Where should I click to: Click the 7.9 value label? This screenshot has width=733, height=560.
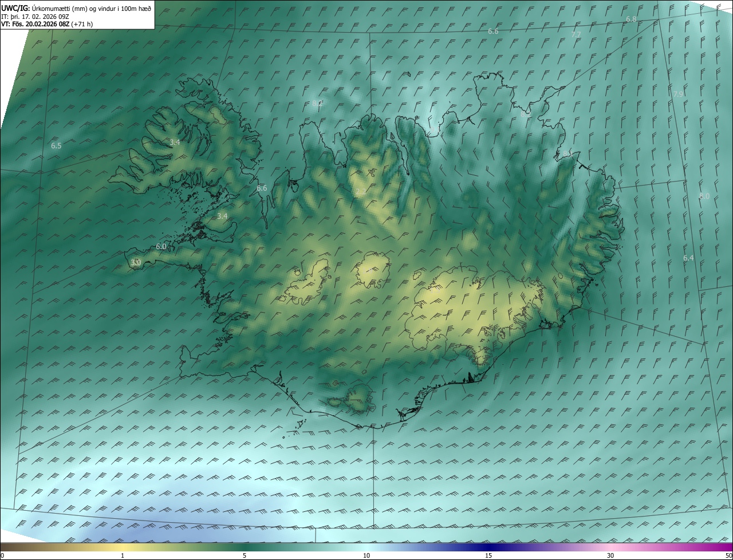coord(679,94)
